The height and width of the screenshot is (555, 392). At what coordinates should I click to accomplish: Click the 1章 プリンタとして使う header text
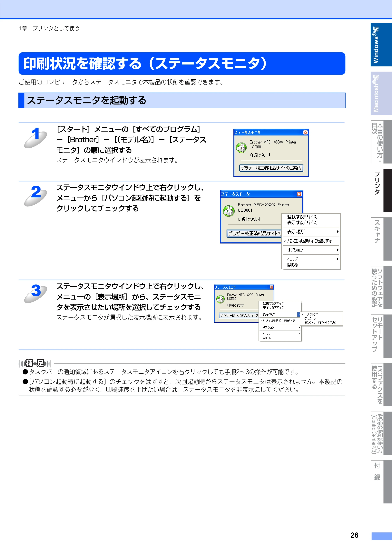(x=49, y=28)
